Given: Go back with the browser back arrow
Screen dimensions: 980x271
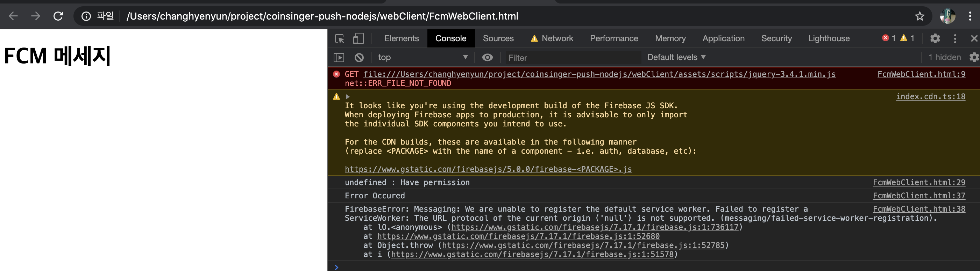Looking at the screenshot, I should [13, 16].
